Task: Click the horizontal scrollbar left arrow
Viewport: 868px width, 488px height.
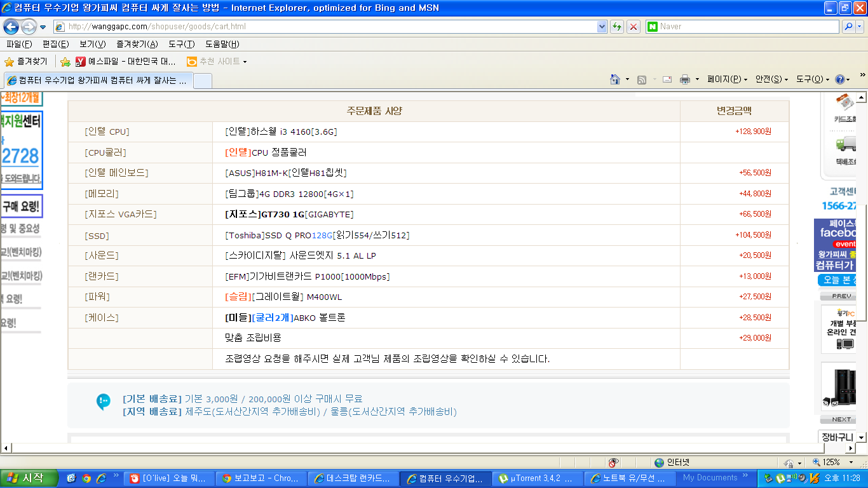Action: 6,448
